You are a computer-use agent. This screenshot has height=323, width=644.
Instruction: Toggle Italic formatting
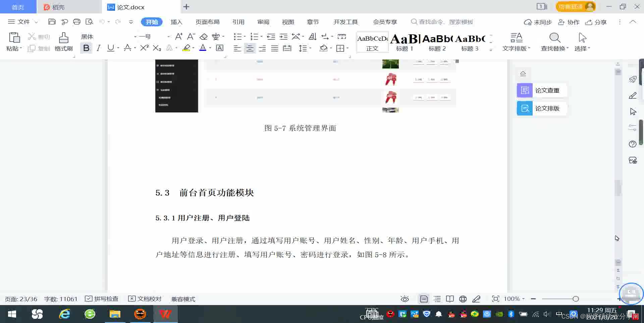click(x=98, y=48)
